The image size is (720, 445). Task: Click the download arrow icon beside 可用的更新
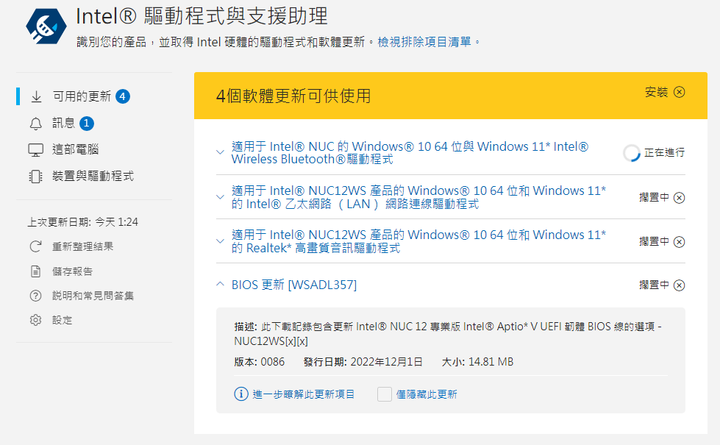tap(36, 97)
